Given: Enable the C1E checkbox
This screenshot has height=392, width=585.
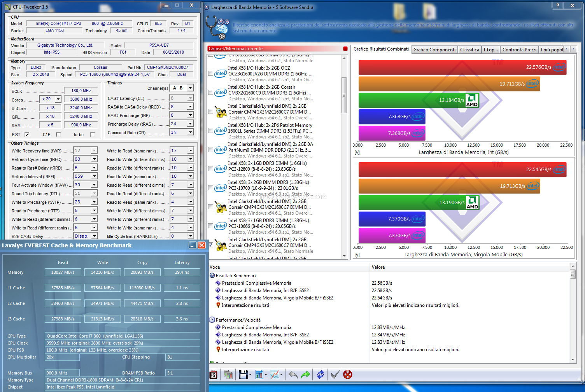Looking at the screenshot, I should pos(58,135).
